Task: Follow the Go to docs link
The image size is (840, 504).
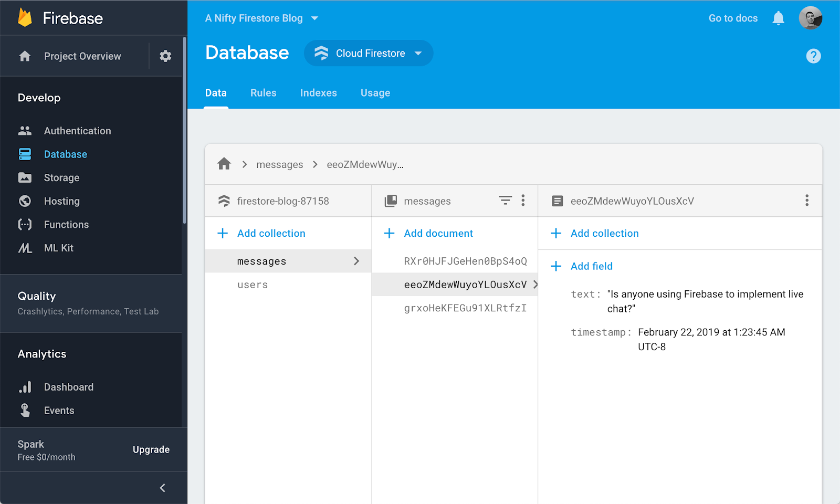Action: click(x=733, y=18)
